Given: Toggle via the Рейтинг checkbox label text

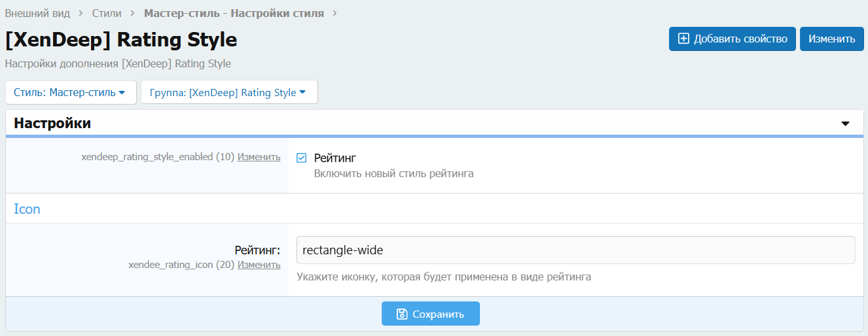Looking at the screenshot, I should point(335,158).
